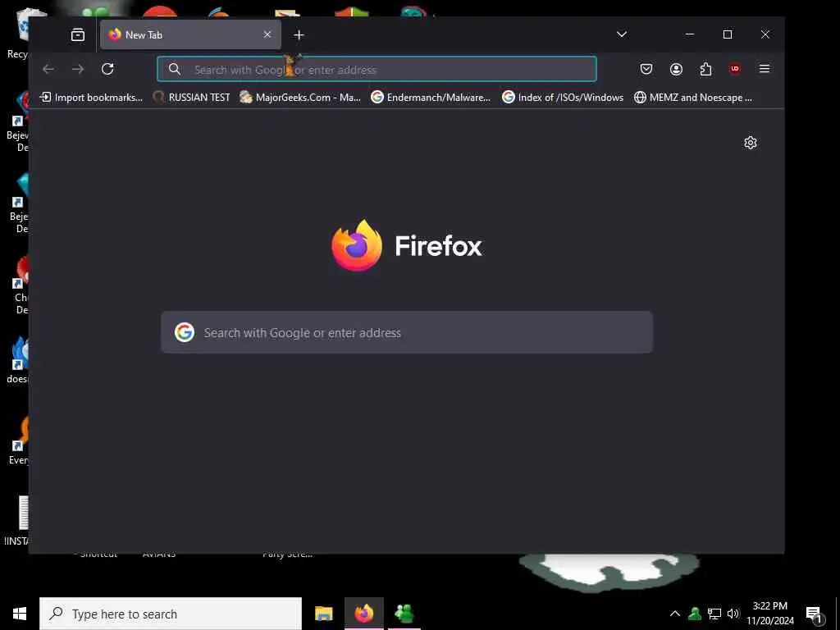The height and width of the screenshot is (630, 840).
Task: Reload the current page
Action: (107, 69)
